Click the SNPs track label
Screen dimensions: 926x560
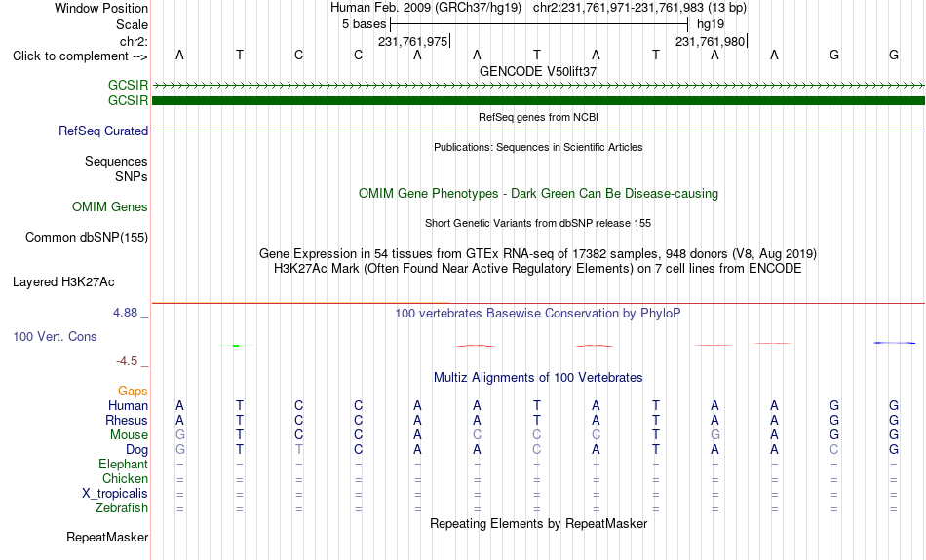pyautogui.click(x=132, y=176)
